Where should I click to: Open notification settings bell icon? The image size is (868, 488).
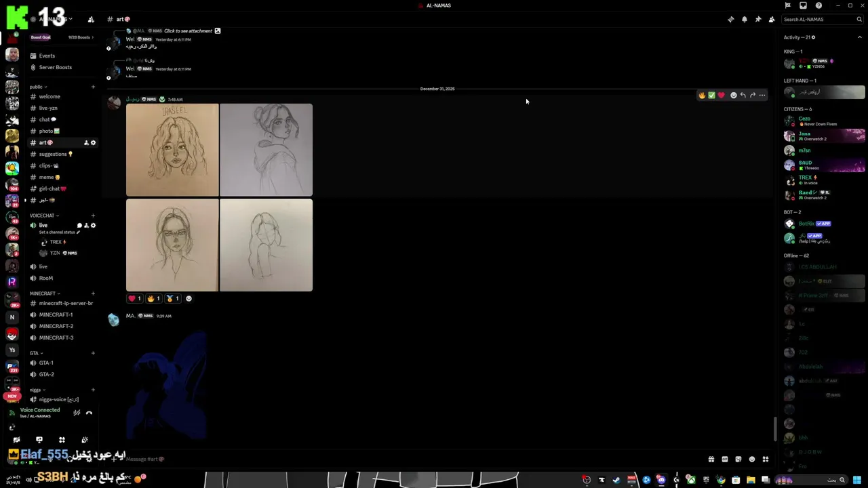click(x=745, y=19)
